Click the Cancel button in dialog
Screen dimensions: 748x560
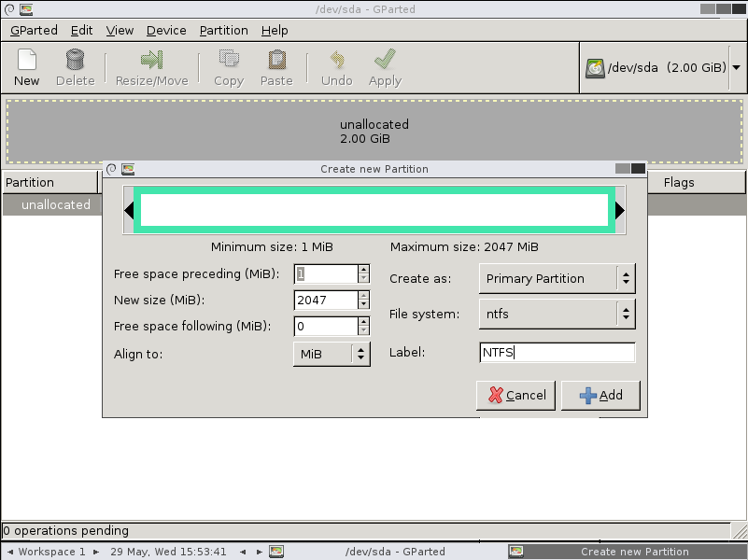tap(515, 395)
